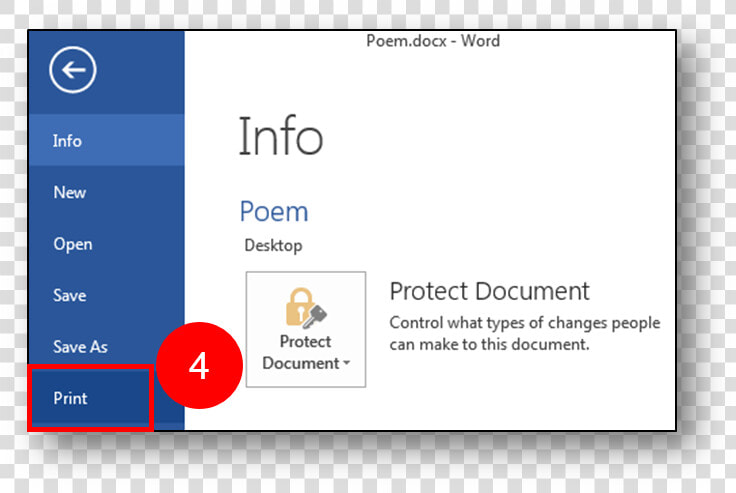Click the 'Control what types of changes' description
Image resolution: width=736 pixels, height=493 pixels.
(x=525, y=333)
